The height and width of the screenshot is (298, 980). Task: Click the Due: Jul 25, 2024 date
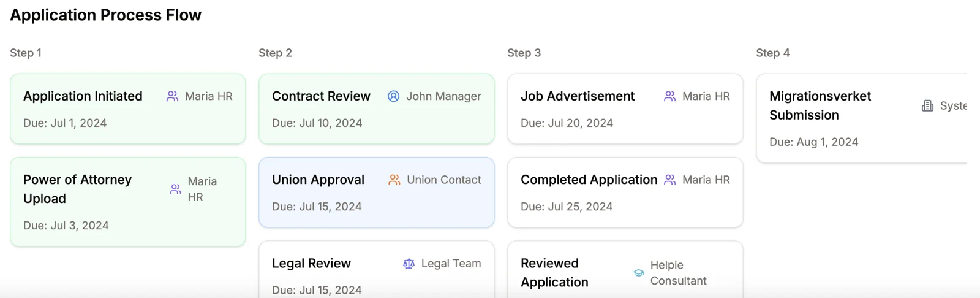click(x=567, y=207)
